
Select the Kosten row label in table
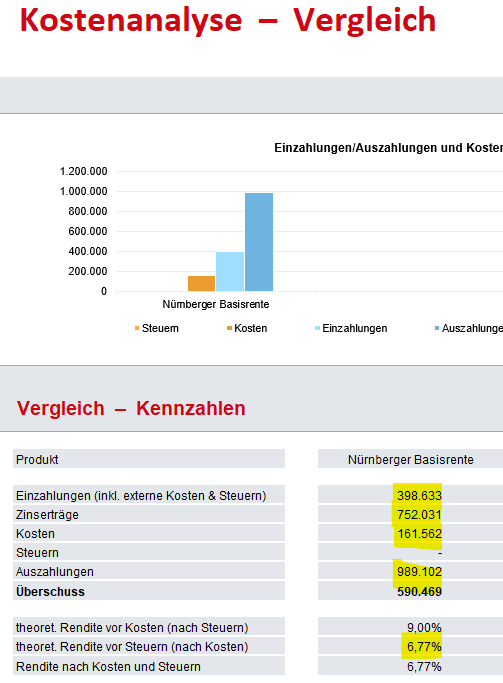(35, 534)
